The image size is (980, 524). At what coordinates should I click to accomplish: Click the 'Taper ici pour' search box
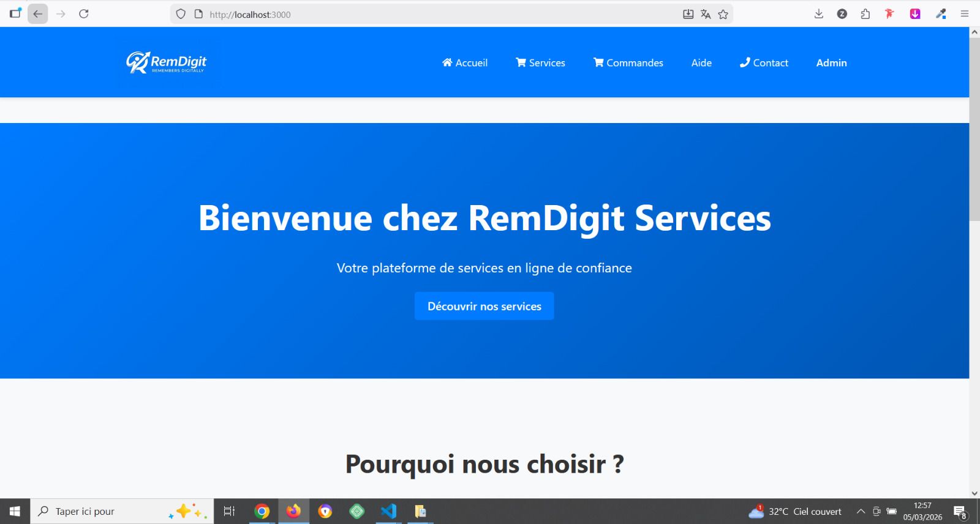pyautogui.click(x=121, y=511)
